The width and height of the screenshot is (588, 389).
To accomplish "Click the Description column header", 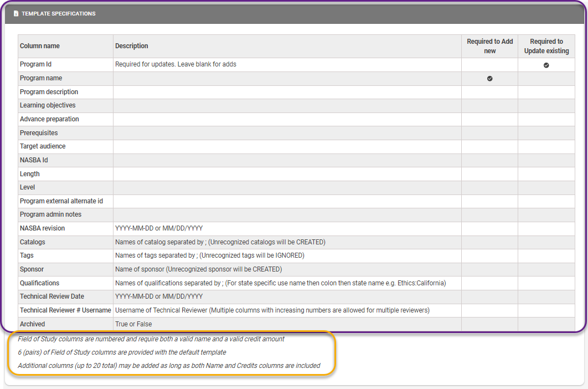I will (128, 46).
